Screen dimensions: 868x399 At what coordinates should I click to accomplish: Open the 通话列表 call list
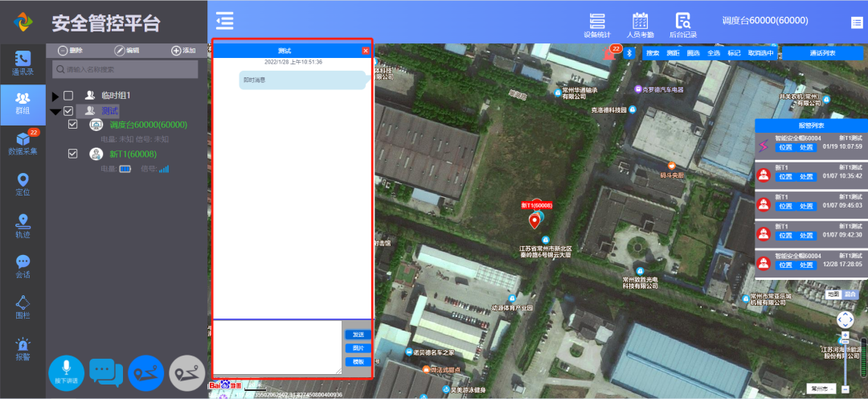pos(822,53)
